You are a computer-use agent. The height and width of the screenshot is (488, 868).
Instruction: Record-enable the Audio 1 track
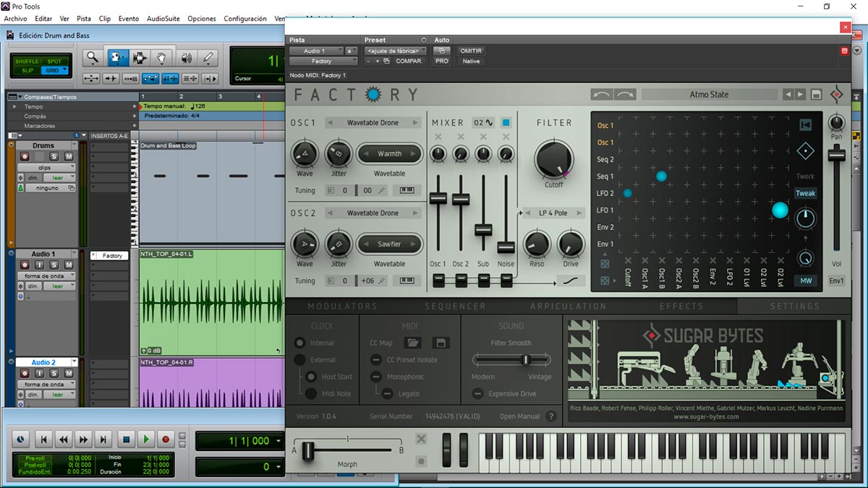click(25, 265)
